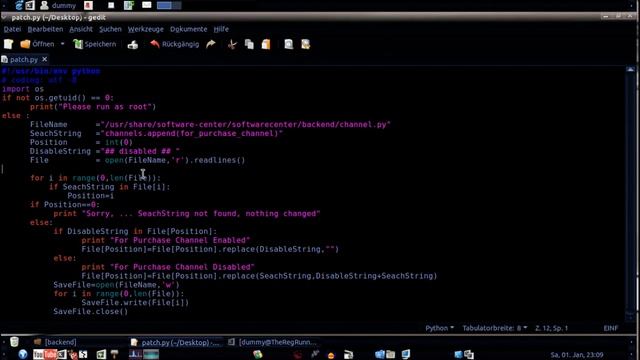Open search via the magnifier page icon
Screen dimensions: 640x360
289,44
